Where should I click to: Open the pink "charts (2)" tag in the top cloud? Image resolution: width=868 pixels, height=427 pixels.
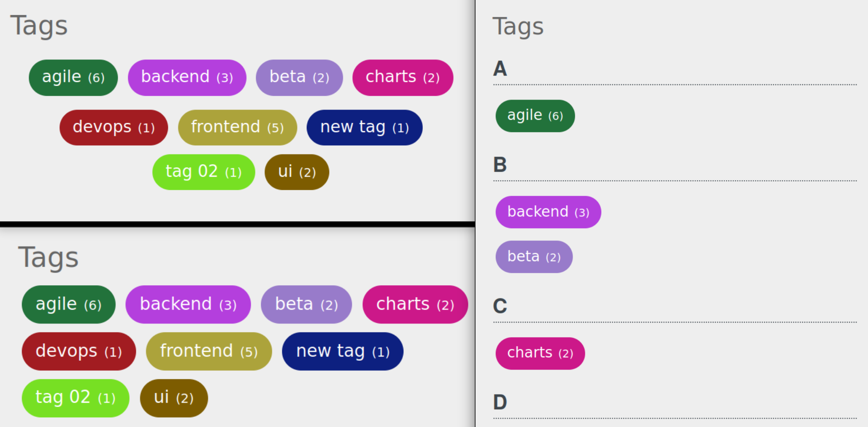click(x=402, y=77)
